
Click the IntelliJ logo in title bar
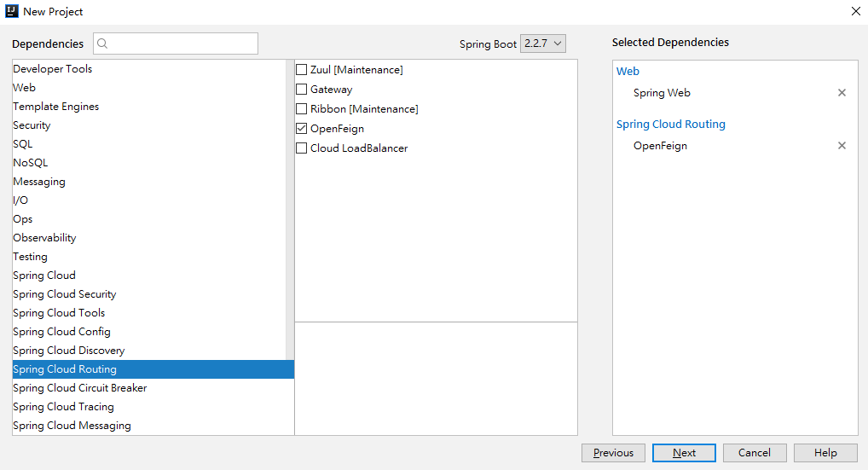[12, 11]
